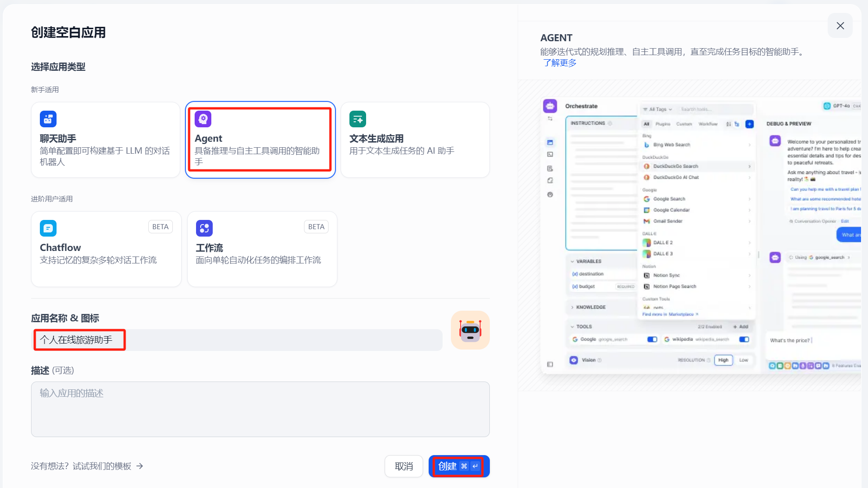This screenshot has height=488, width=868.
Task: Choose the Agent app type card
Action: (260, 140)
